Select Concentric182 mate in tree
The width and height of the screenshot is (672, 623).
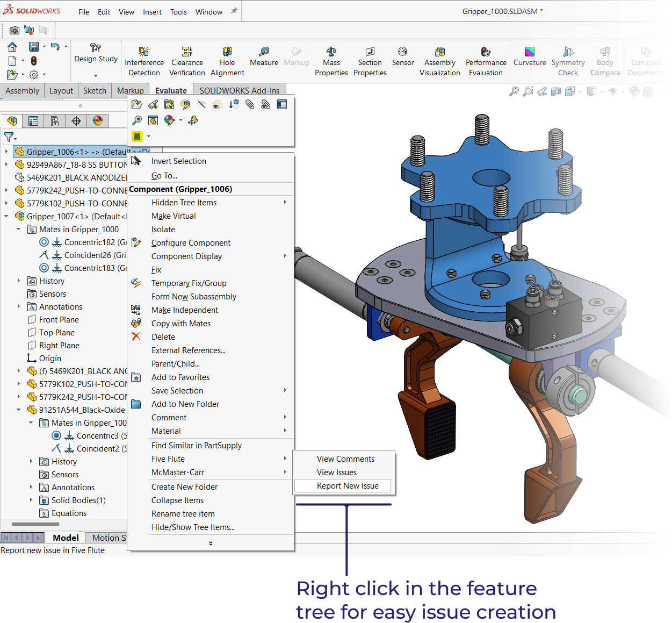pyautogui.click(x=90, y=242)
